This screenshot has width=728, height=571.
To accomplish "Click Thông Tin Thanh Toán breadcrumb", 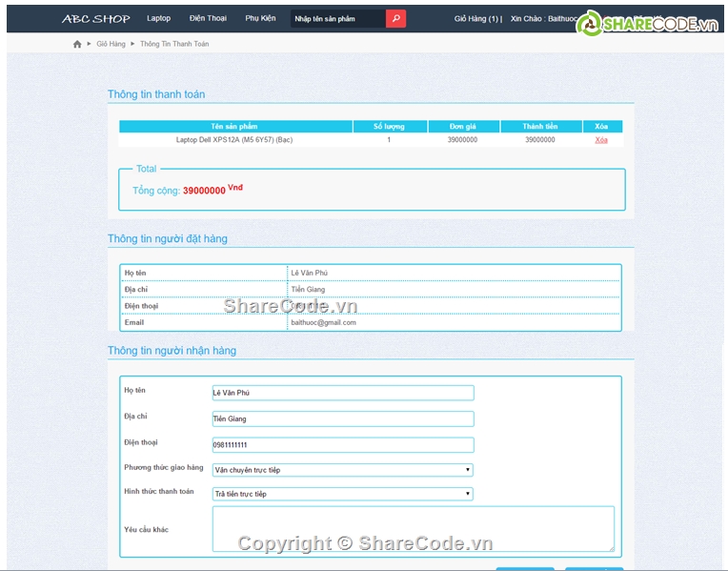I will click(x=174, y=44).
